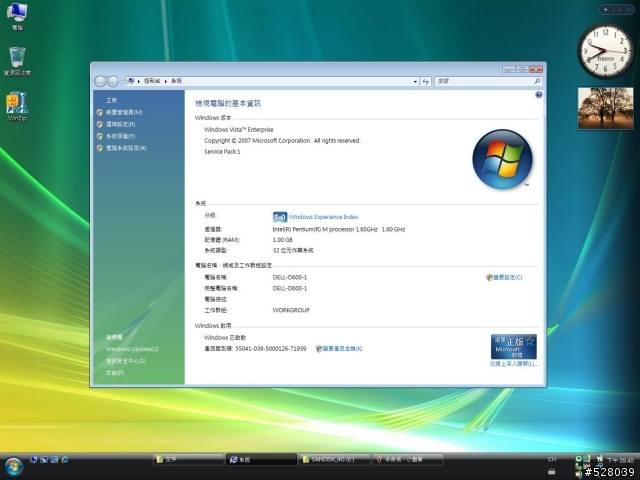
Task: Click the shield icon beside Advanced system settings
Action: click(100, 148)
